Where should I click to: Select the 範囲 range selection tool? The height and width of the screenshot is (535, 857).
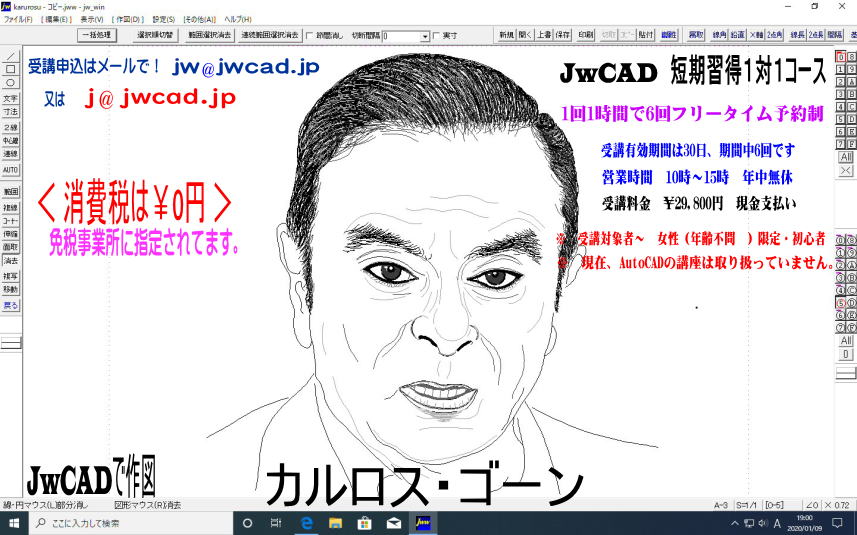click(x=10, y=192)
